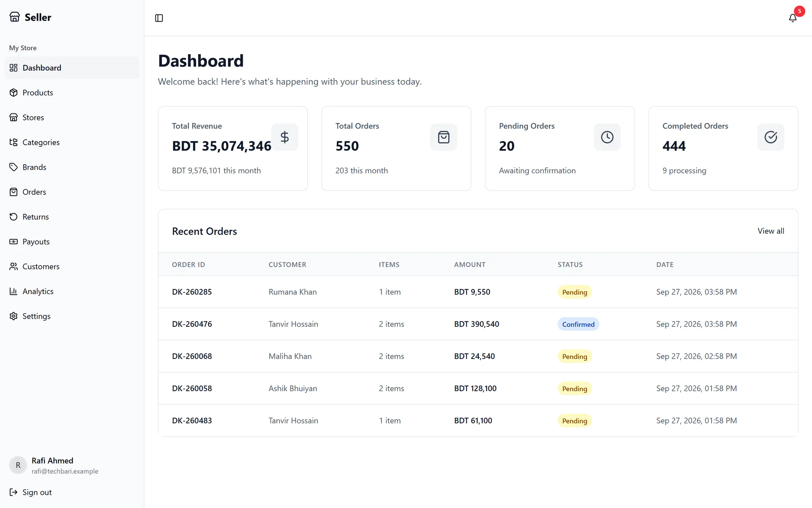
Task: Click View all recent orders link
Action: tap(771, 231)
